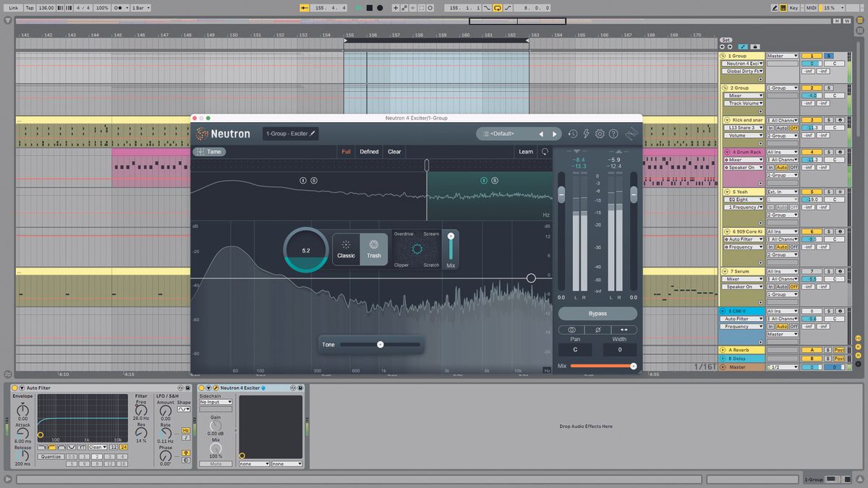The image size is (868, 488).
Task: Select the Draw Mode pencil icon
Action: click(775, 8)
